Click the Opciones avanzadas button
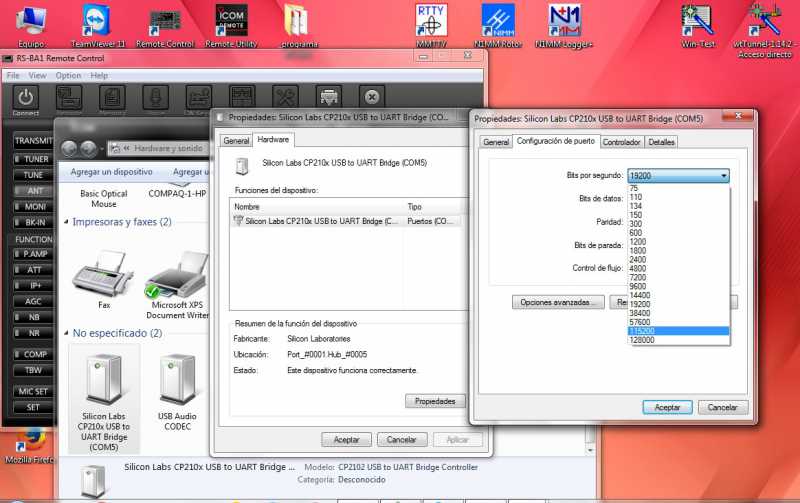The image size is (800, 503). pyautogui.click(x=558, y=302)
